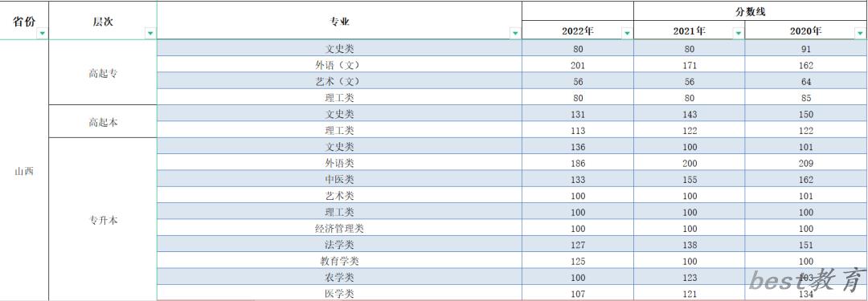
Task: Select the 分数线 merged header cell
Action: (750, 11)
